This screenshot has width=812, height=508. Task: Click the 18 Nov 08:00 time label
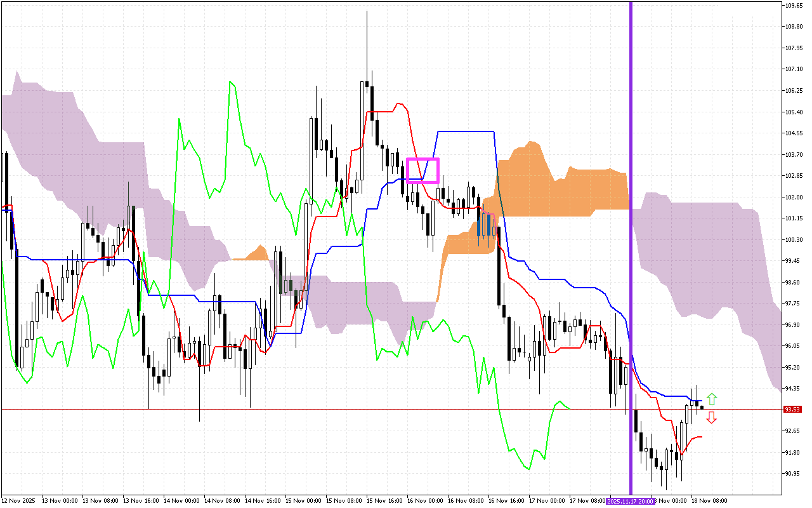pos(710,501)
